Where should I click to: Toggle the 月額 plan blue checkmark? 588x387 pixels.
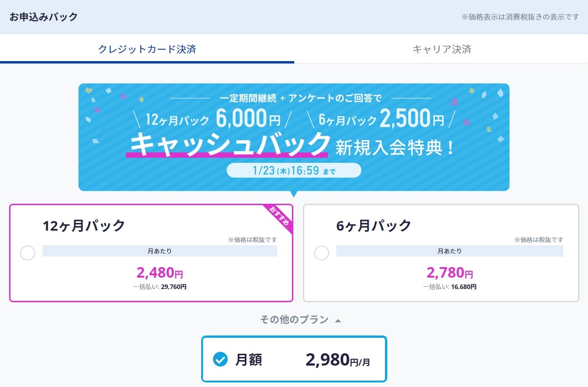click(220, 360)
